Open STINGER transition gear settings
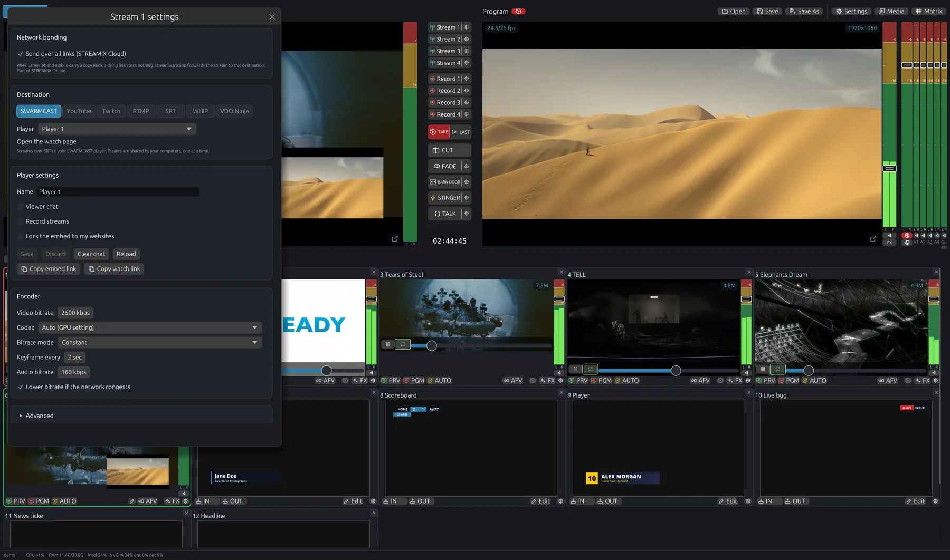This screenshot has width=950, height=560. [467, 198]
